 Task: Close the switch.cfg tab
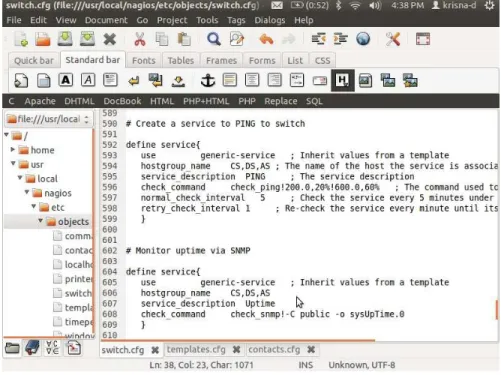point(155,350)
